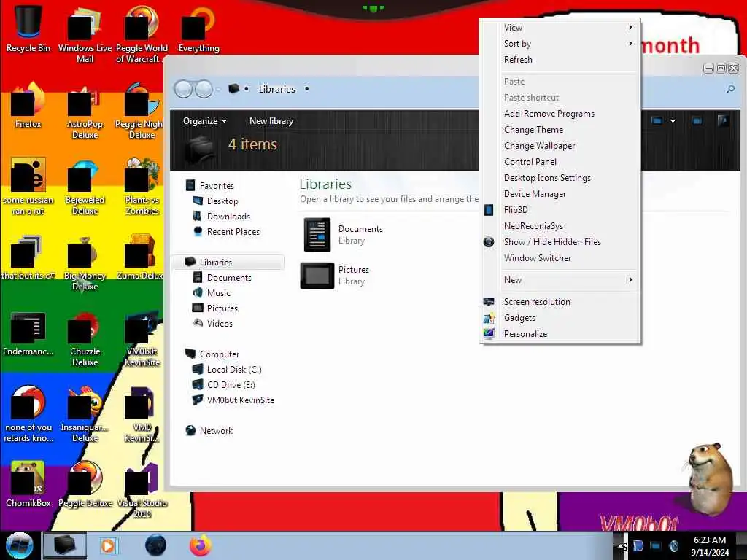747x560 pixels.
Task: Click the arrow after Libraries in the address bar
Action: [307, 89]
